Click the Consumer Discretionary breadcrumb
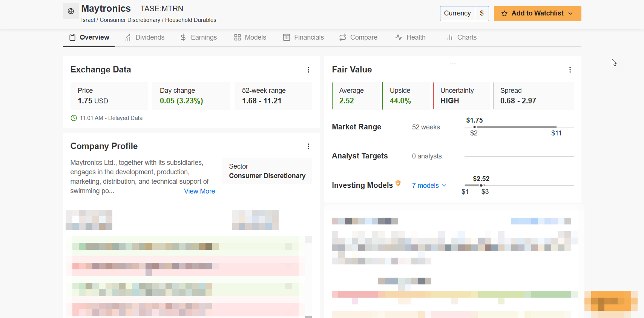 130,20
